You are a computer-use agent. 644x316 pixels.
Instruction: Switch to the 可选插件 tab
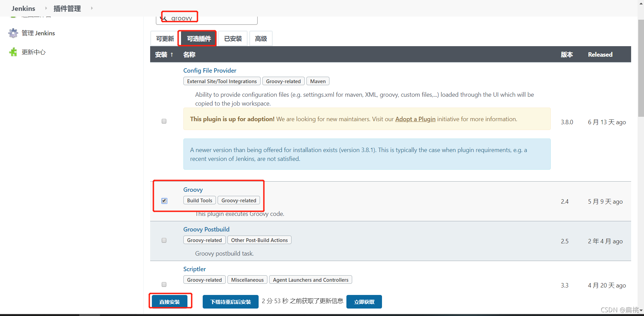[x=199, y=39]
